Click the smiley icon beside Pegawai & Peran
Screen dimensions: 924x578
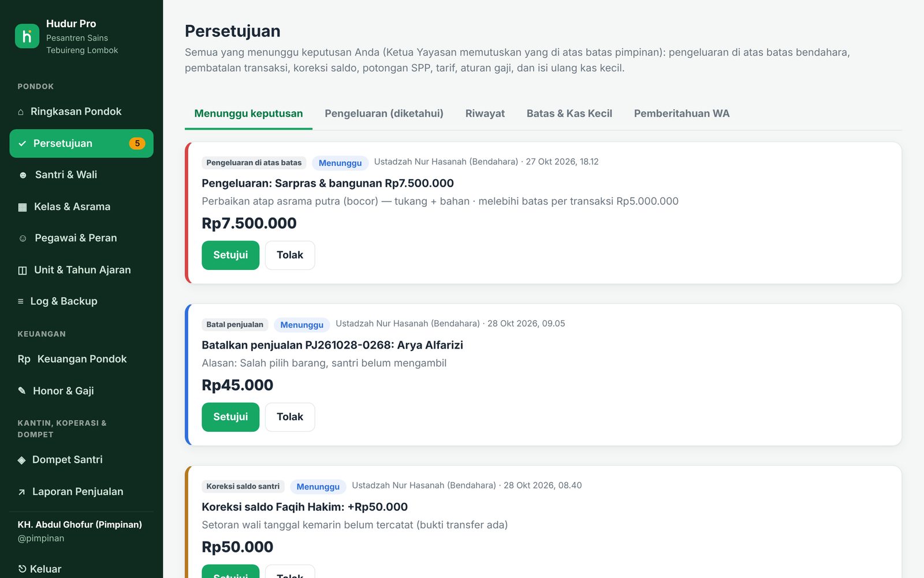[23, 238]
